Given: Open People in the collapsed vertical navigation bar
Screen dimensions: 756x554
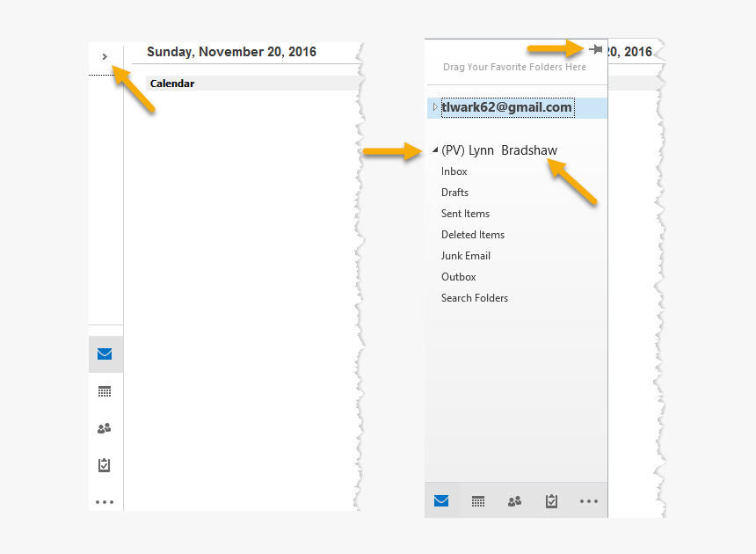Looking at the screenshot, I should [105, 428].
